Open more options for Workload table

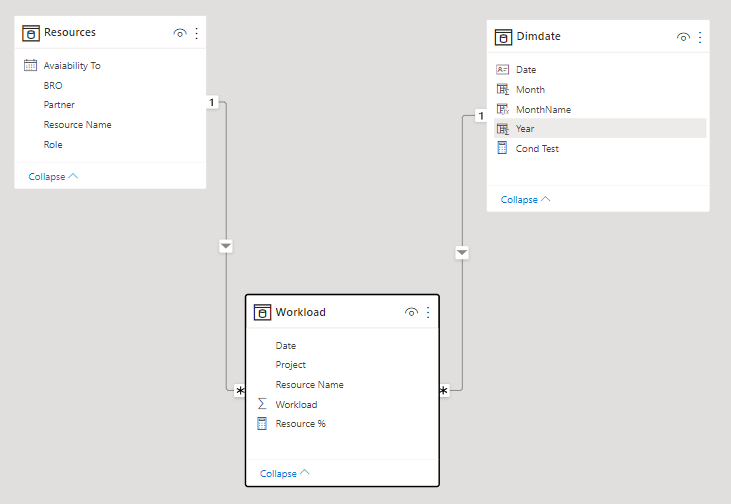(428, 312)
